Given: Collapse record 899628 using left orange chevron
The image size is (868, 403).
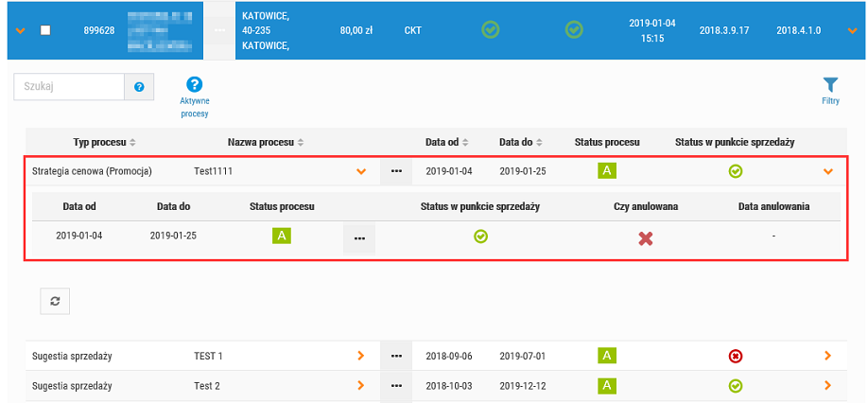Looking at the screenshot, I should tap(21, 30).
